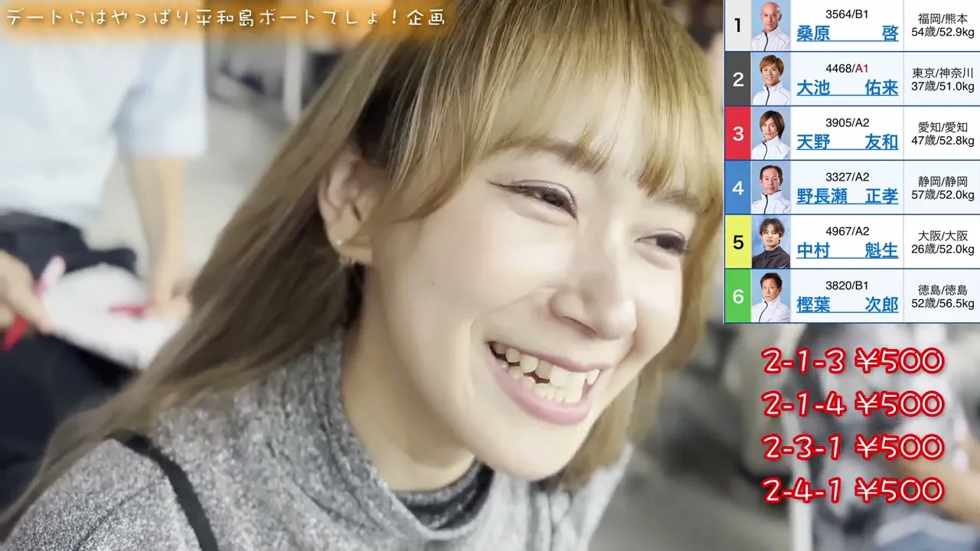Viewport: 980px width, 551px height.
Task: Click portrait thumbnail of racer 天野 友和
Action: [x=770, y=133]
